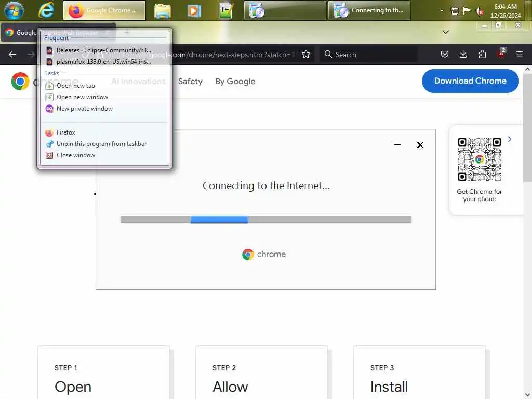The height and width of the screenshot is (399, 532).
Task: Close the Chrome installer dialog
Action: [420, 145]
